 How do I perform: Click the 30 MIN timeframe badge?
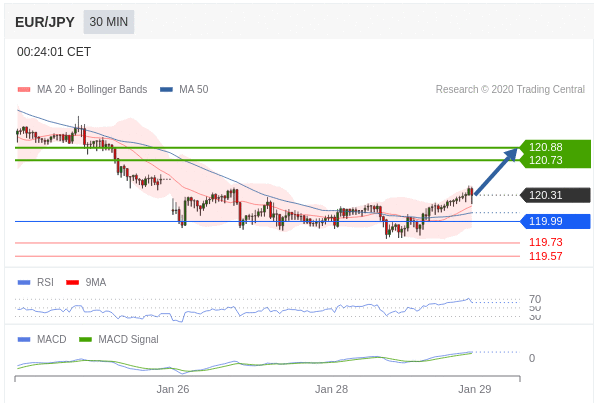[x=109, y=22]
